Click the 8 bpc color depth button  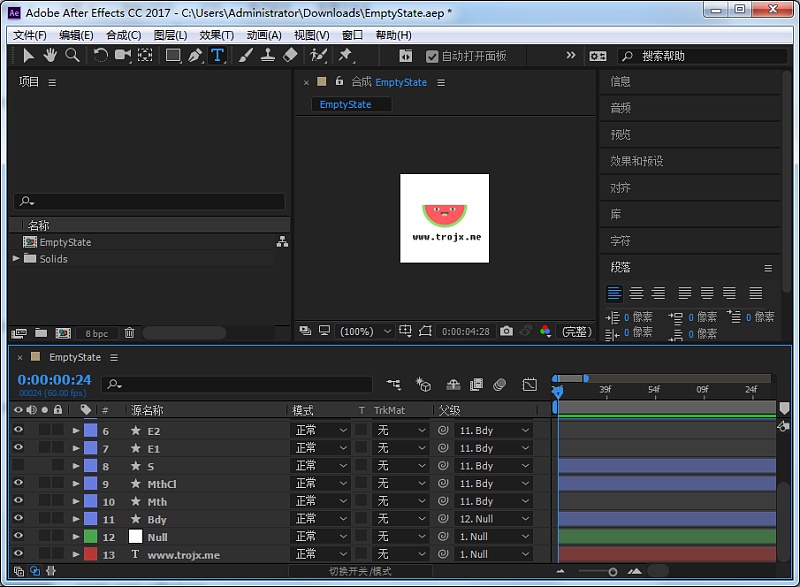(96, 334)
